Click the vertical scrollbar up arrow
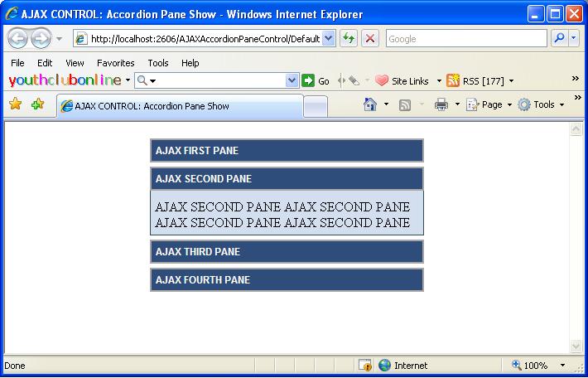 (x=576, y=129)
